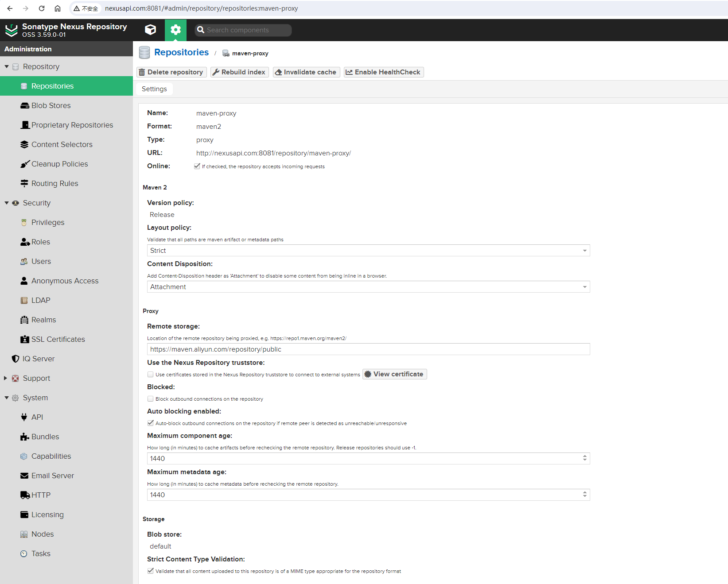Select the Settings tab
Image resolution: width=728 pixels, height=584 pixels.
(x=154, y=89)
